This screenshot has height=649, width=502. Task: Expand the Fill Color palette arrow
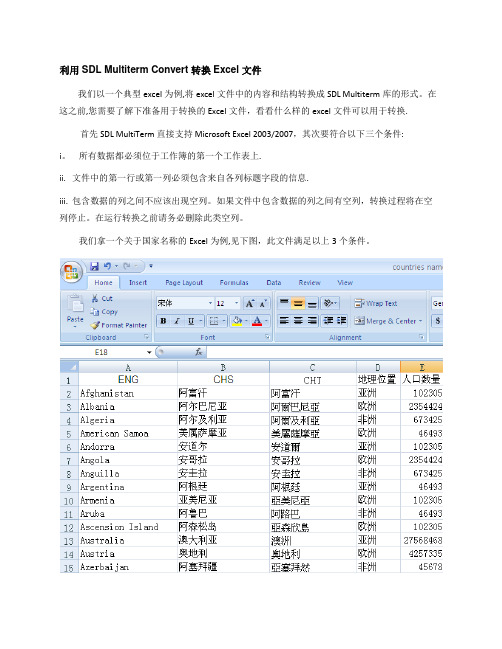point(246,321)
